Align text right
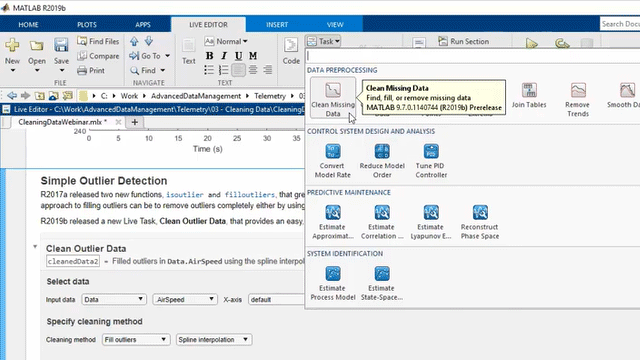 click(268, 70)
